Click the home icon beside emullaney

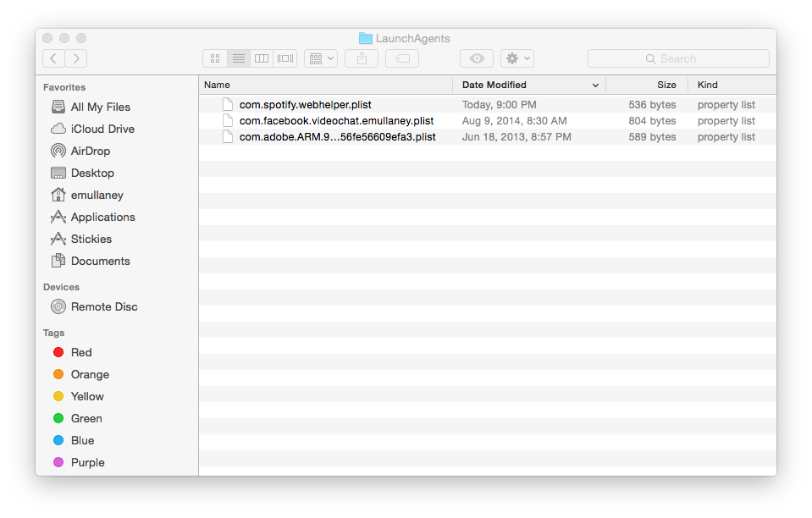click(x=58, y=195)
